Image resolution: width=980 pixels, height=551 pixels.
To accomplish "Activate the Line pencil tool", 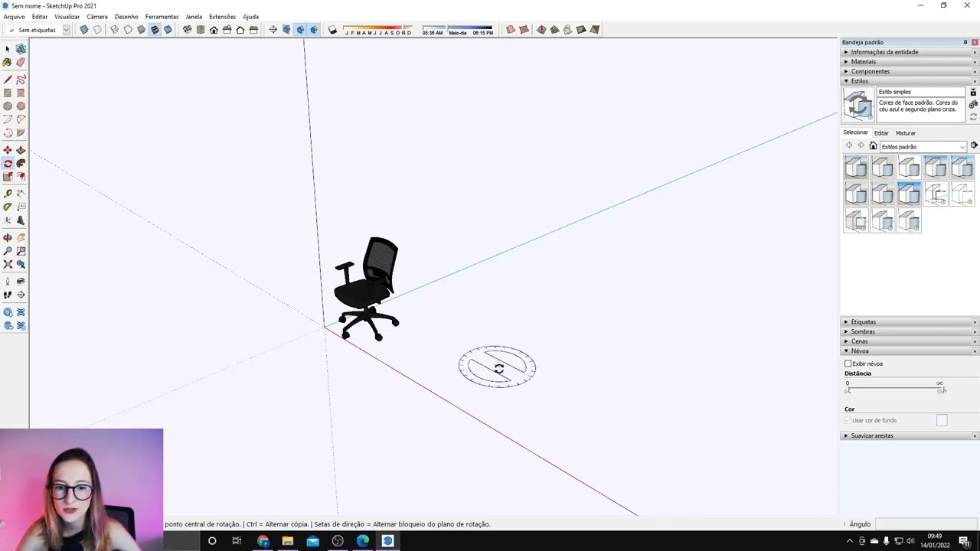I will tap(8, 80).
